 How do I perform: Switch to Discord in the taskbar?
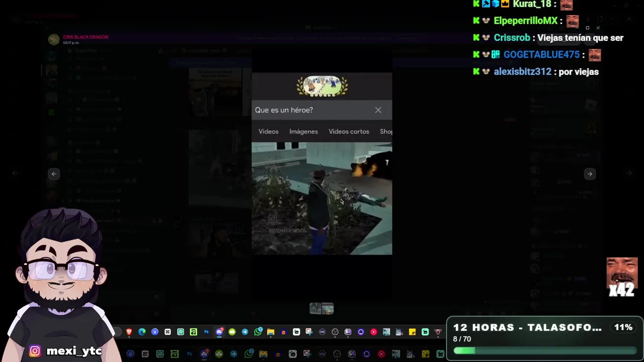pos(219,332)
